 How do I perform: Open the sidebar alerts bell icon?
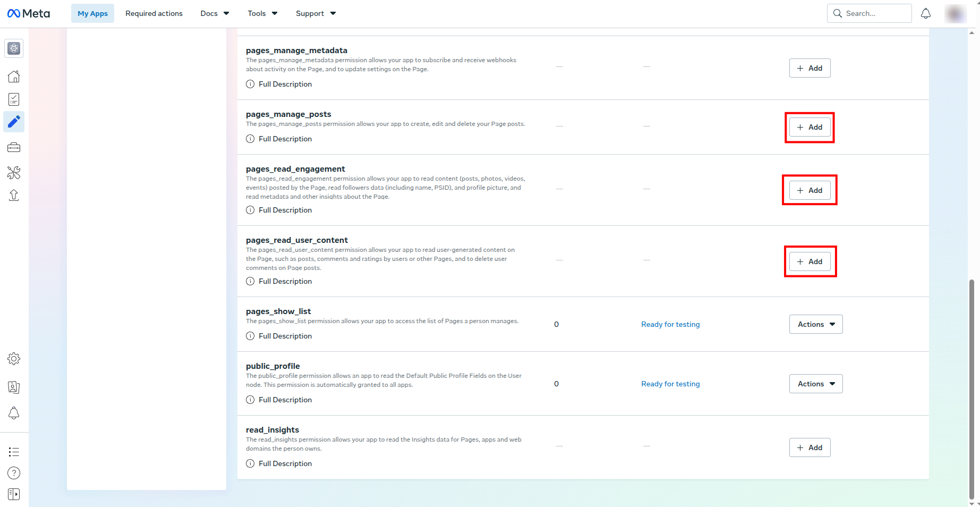14,413
